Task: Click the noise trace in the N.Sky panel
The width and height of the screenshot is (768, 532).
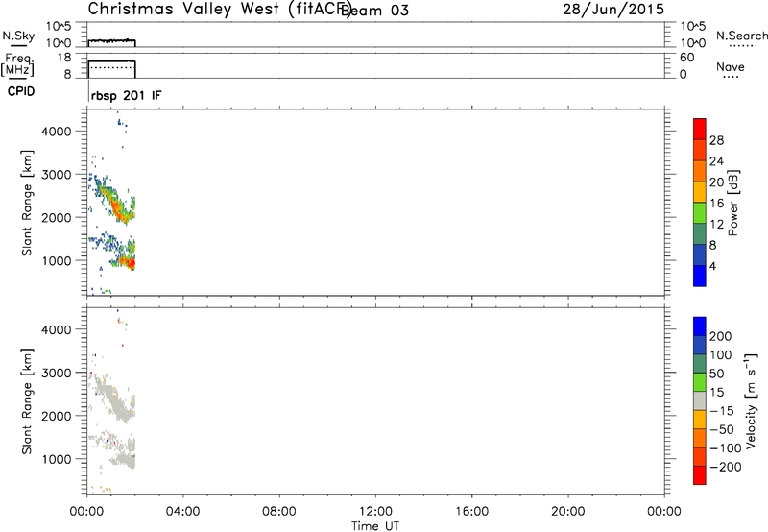Action: pos(111,41)
